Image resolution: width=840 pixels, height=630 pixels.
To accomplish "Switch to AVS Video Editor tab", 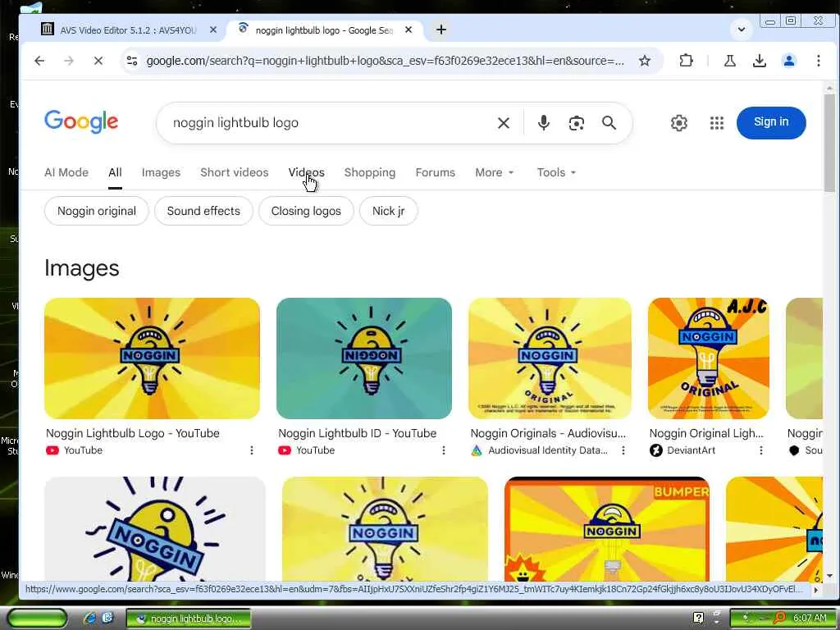I will 129,30.
